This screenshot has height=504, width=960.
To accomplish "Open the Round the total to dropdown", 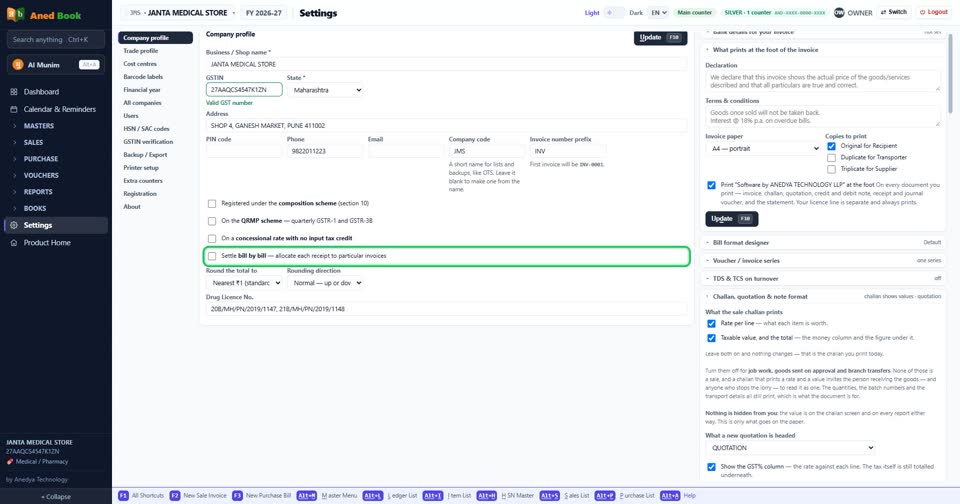I will [x=244, y=283].
